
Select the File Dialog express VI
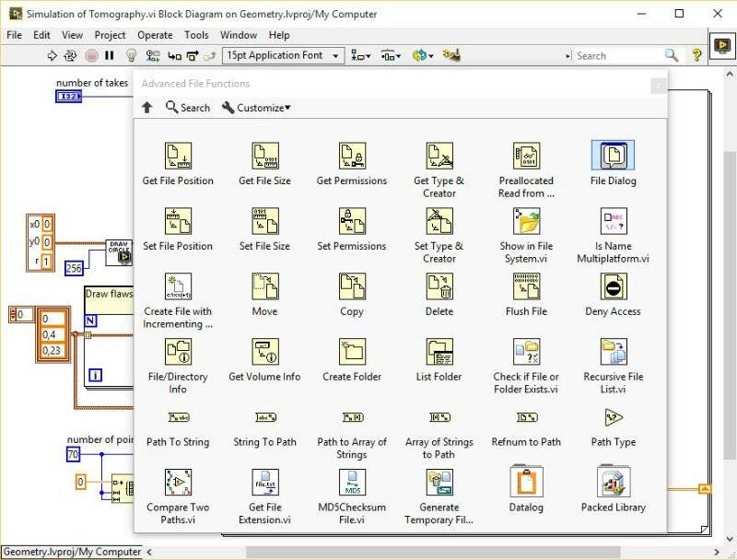point(613,156)
